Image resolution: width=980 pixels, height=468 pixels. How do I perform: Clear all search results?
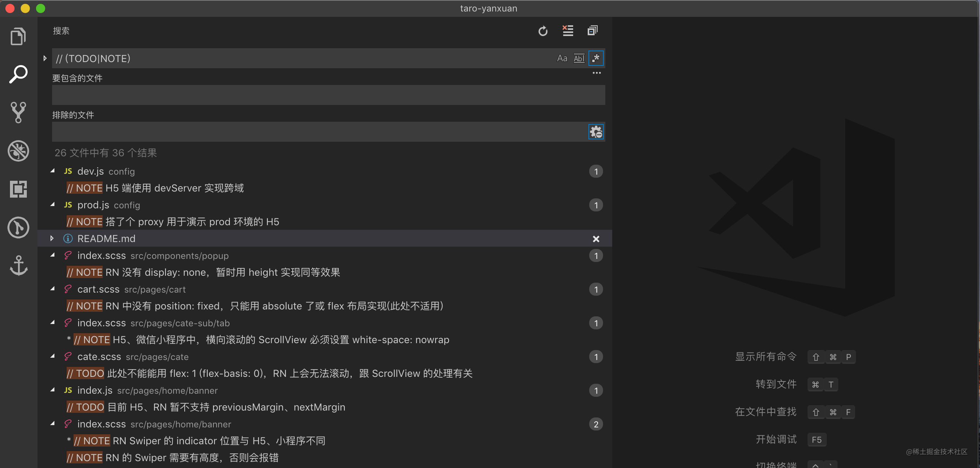click(568, 31)
